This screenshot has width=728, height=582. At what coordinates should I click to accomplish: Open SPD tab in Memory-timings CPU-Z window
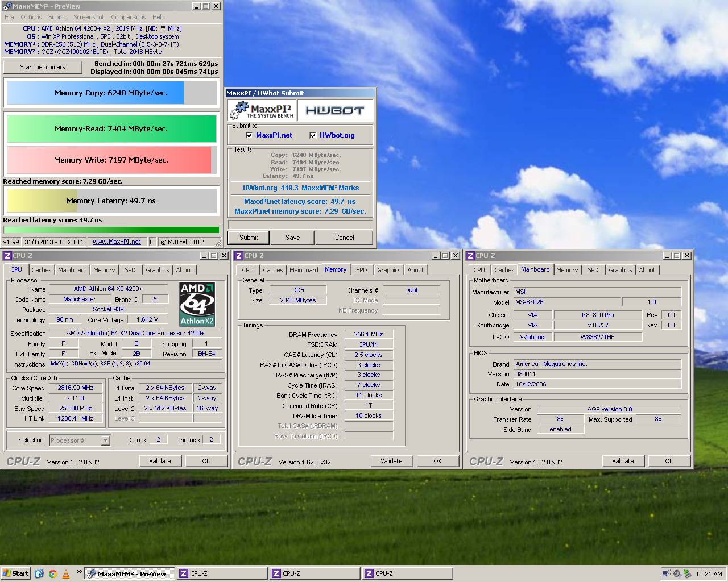[362, 270]
